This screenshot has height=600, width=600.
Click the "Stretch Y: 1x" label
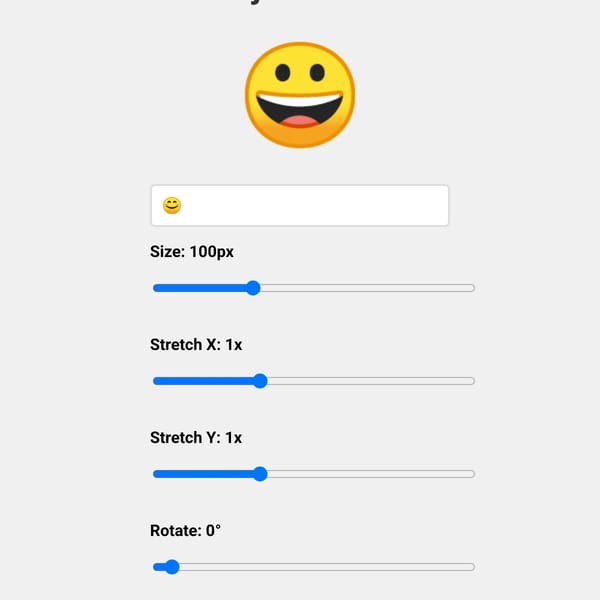(196, 437)
